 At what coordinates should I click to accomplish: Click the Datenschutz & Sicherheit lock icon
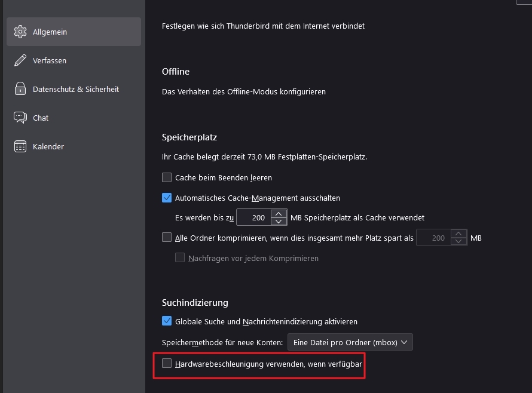coord(20,89)
